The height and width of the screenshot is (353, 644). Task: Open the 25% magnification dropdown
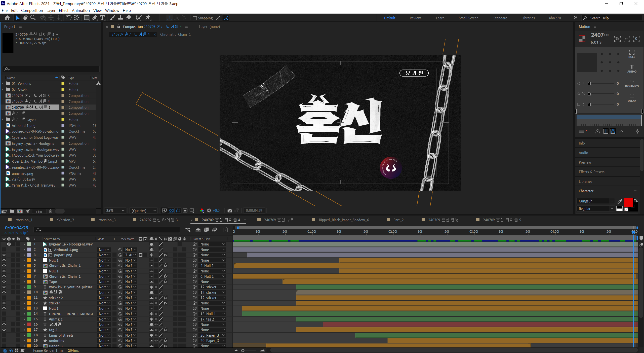coord(115,210)
